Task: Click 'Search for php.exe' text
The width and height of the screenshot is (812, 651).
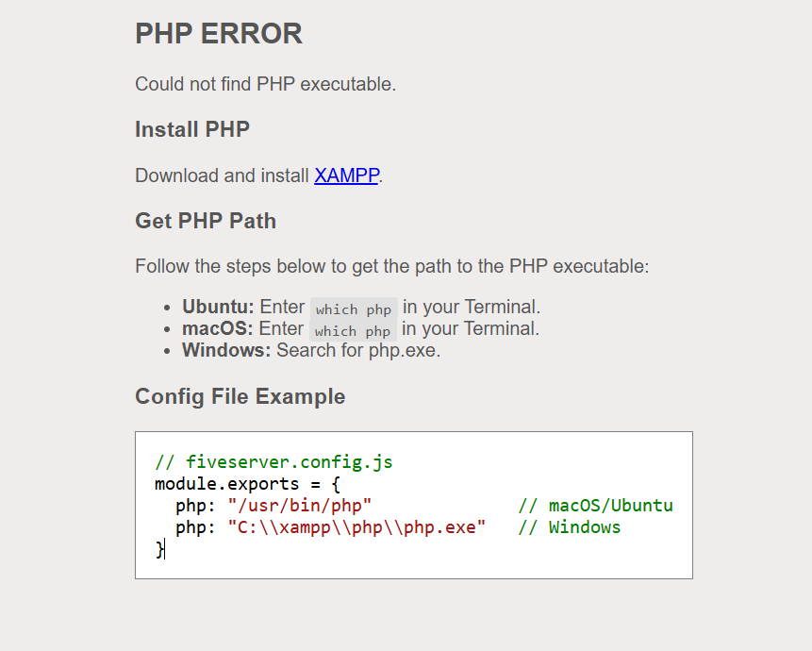Action: pyautogui.click(x=358, y=351)
